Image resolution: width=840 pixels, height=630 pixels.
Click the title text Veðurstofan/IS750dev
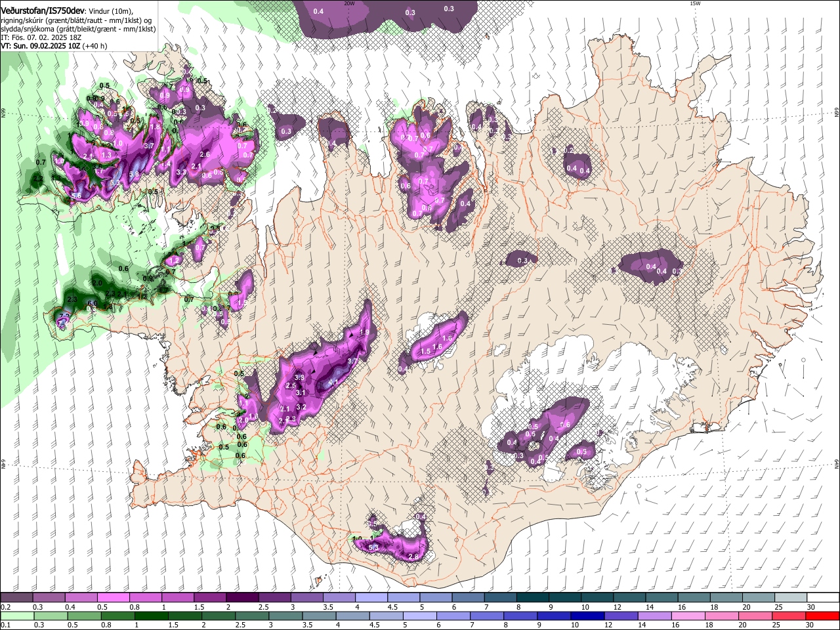pyautogui.click(x=43, y=10)
